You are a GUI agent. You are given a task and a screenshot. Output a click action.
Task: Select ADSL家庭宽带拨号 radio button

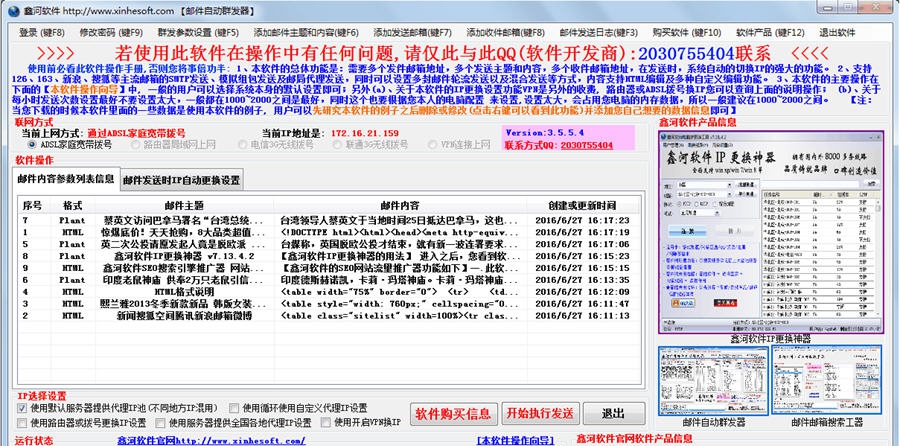coord(69,145)
